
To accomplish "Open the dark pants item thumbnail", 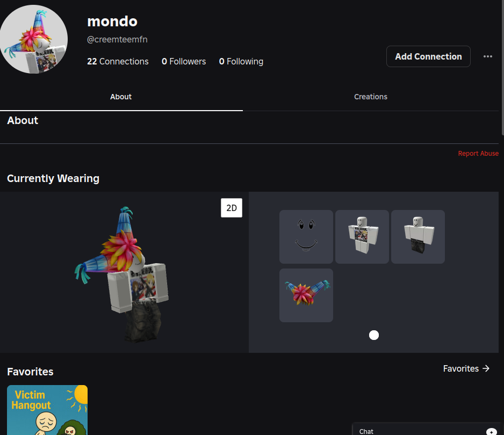I will (418, 237).
